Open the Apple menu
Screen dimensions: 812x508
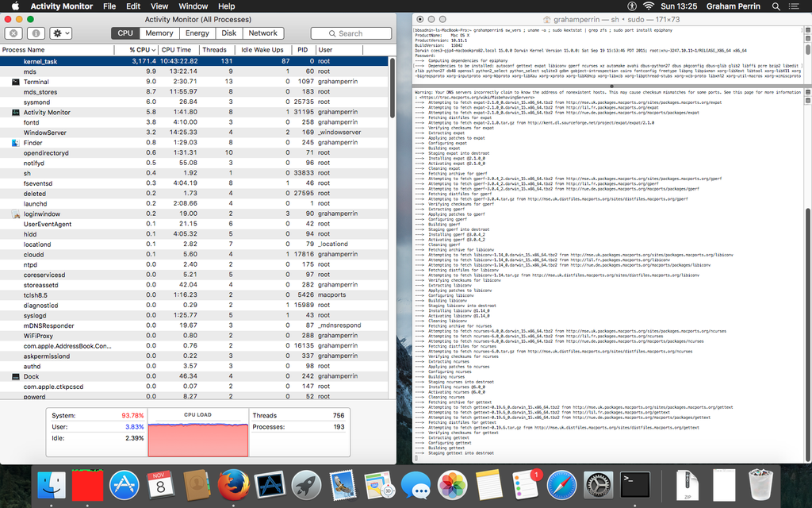tap(15, 6)
